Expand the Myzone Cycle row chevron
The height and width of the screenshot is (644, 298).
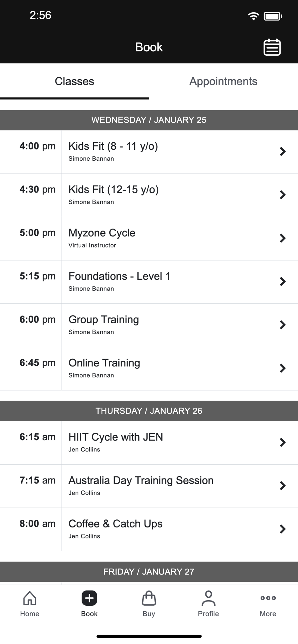click(x=283, y=238)
